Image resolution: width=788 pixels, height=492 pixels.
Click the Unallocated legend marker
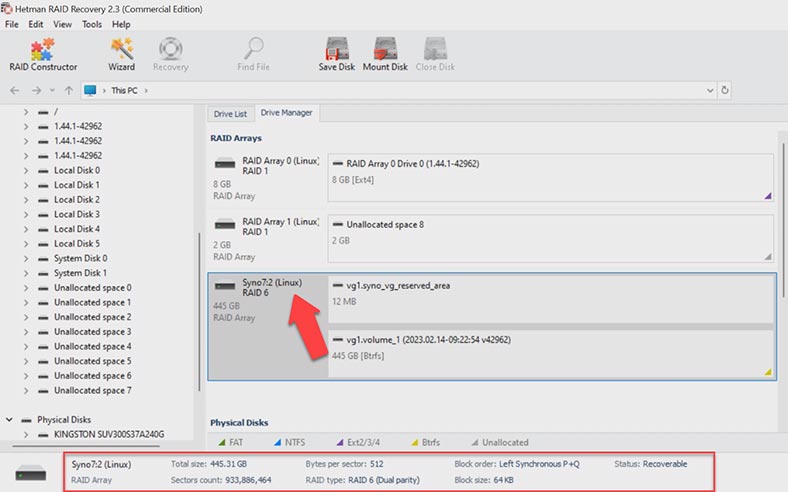tap(474, 442)
